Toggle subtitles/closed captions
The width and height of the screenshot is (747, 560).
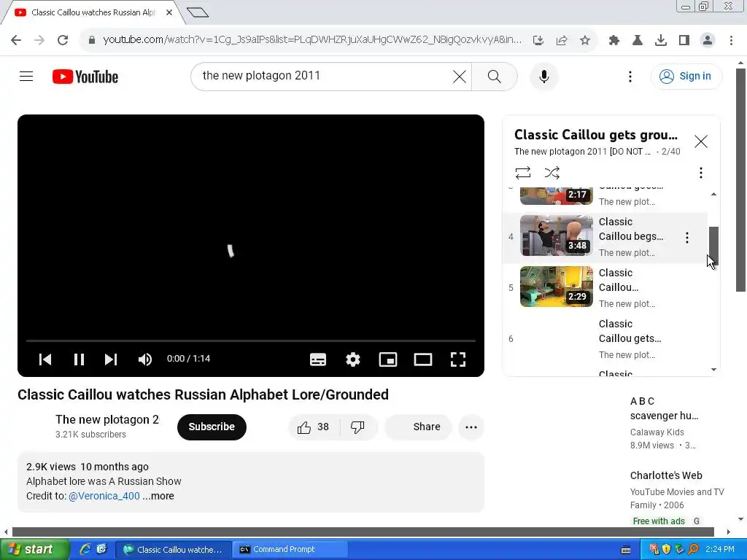[318, 359]
